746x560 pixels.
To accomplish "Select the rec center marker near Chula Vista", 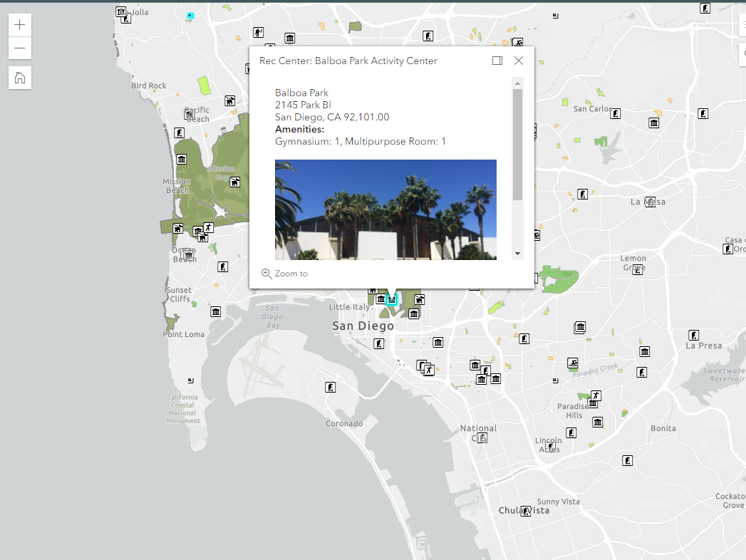I will pos(525,510).
